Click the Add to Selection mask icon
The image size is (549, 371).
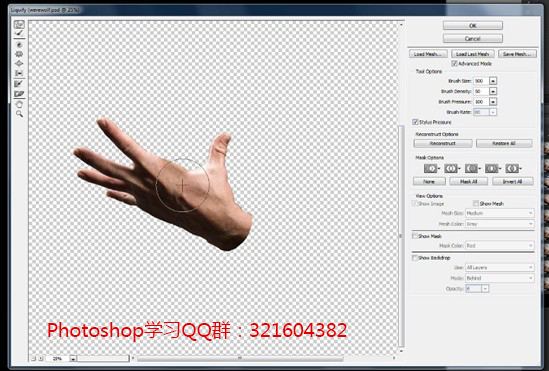(x=451, y=169)
